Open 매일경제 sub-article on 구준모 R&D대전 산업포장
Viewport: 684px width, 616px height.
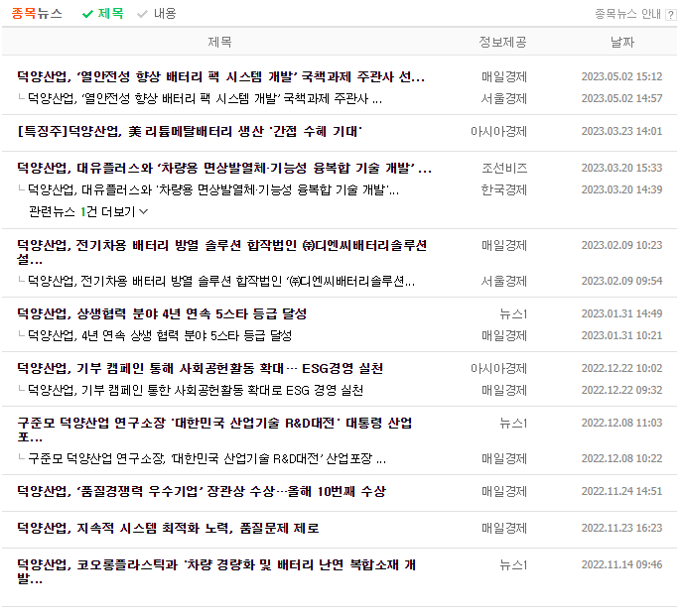(x=206, y=458)
